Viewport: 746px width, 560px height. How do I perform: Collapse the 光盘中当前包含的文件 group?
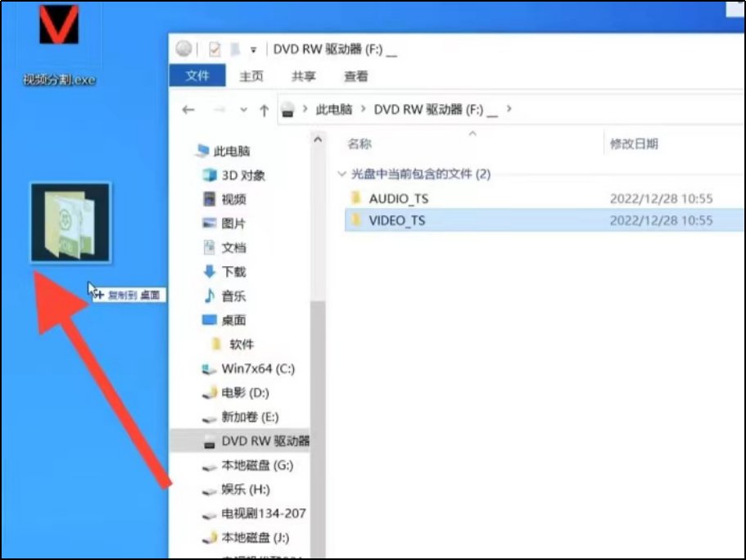click(x=342, y=174)
